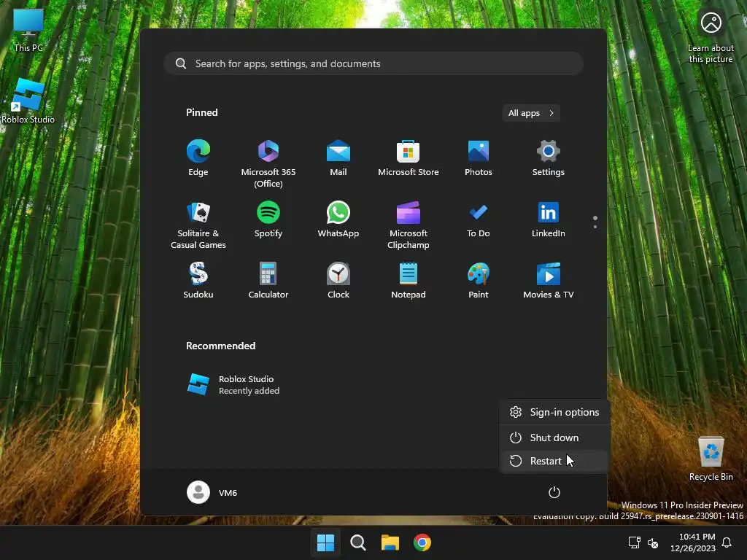Click the Start menu search box

(x=373, y=63)
